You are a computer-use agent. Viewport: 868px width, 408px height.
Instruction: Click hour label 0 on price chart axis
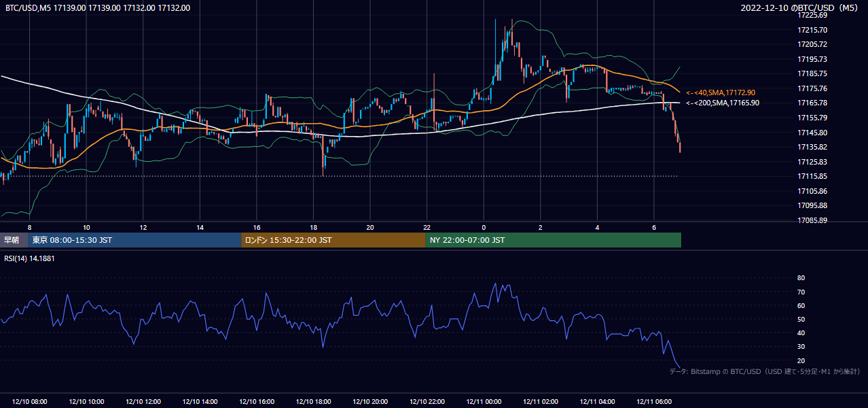[484, 226]
